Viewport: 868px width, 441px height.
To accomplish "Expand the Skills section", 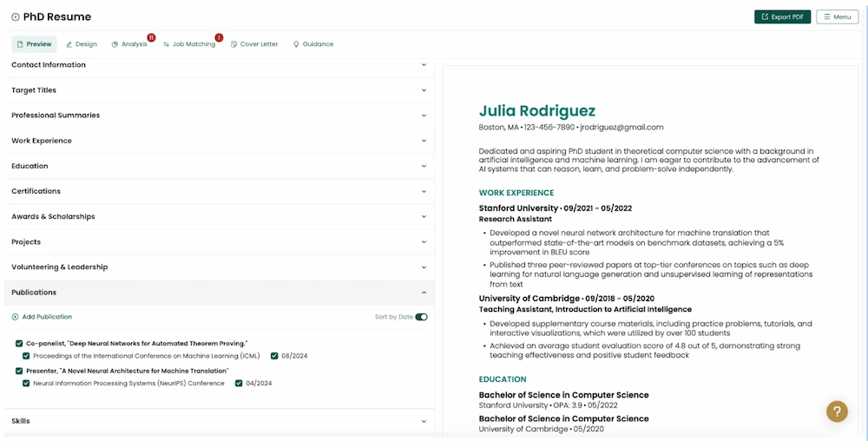I will pos(220,421).
